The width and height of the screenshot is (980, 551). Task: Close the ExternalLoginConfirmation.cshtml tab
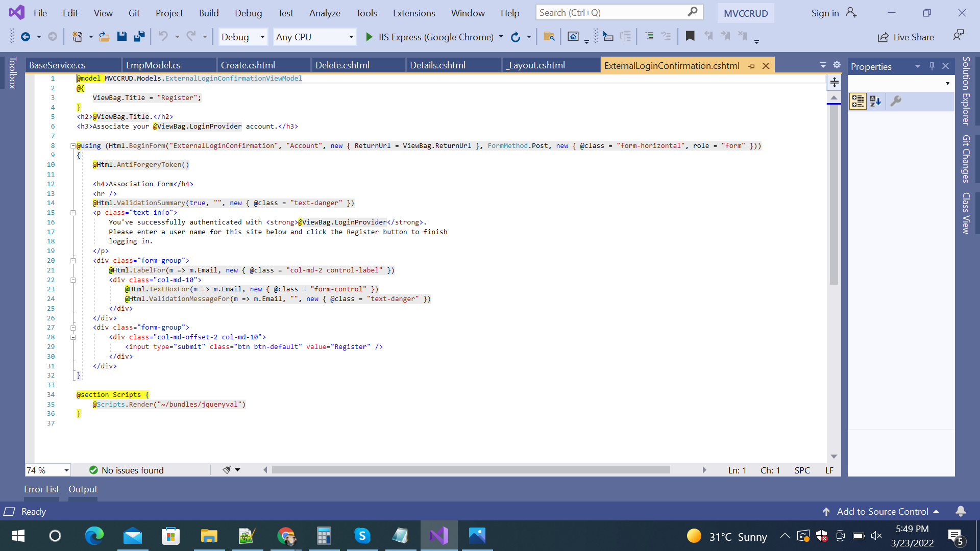pos(766,66)
